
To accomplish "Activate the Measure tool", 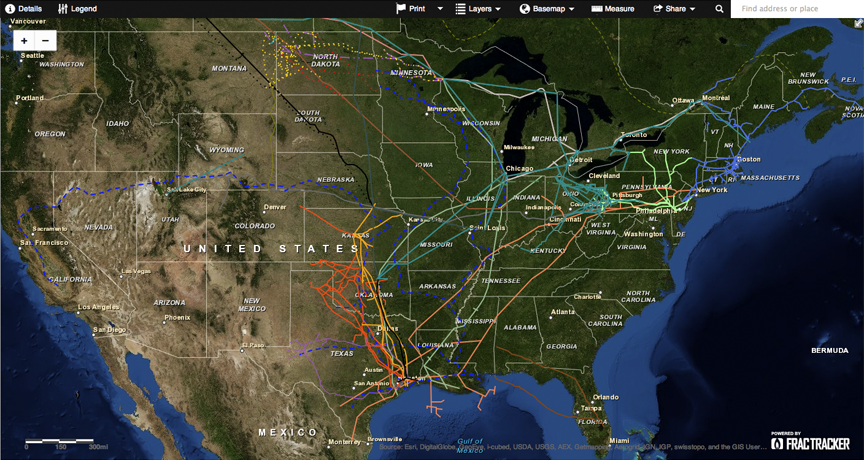I will (x=612, y=9).
